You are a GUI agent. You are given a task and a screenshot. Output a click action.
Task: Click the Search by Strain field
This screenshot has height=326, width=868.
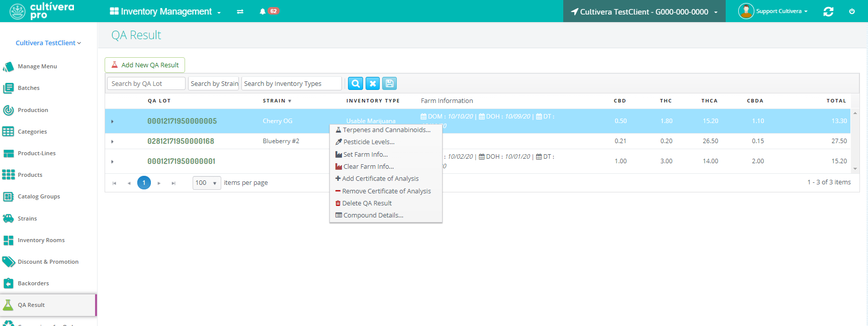214,83
